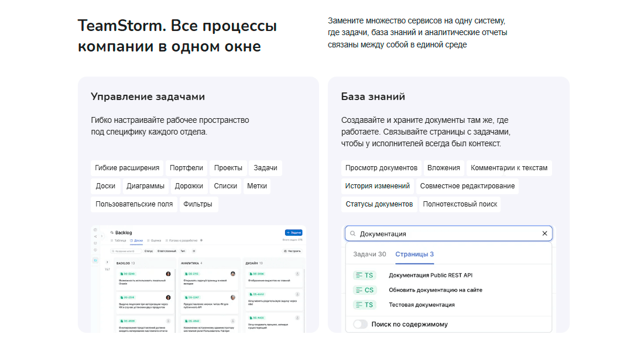Click into the Документация search input

click(x=448, y=233)
